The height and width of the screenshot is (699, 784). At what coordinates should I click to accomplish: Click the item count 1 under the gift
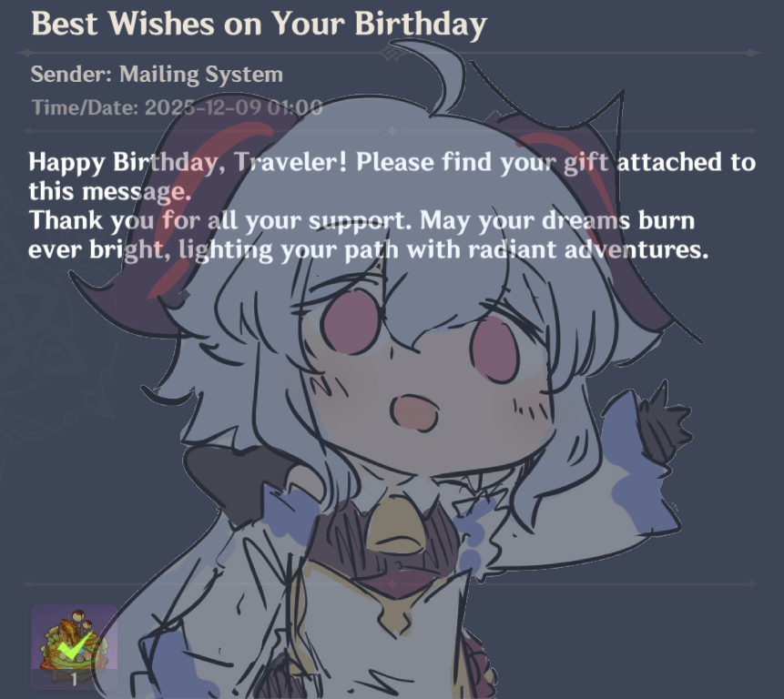click(74, 680)
